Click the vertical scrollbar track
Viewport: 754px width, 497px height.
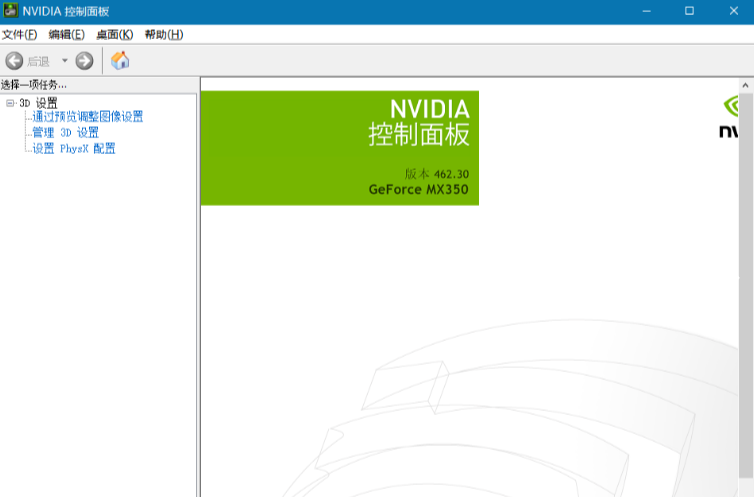(745, 286)
